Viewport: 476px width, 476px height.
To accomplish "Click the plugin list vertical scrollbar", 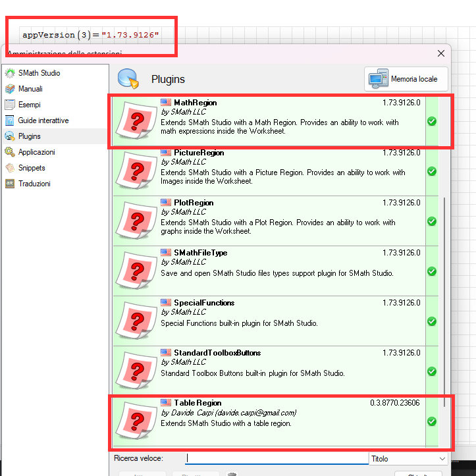I will (x=446, y=296).
